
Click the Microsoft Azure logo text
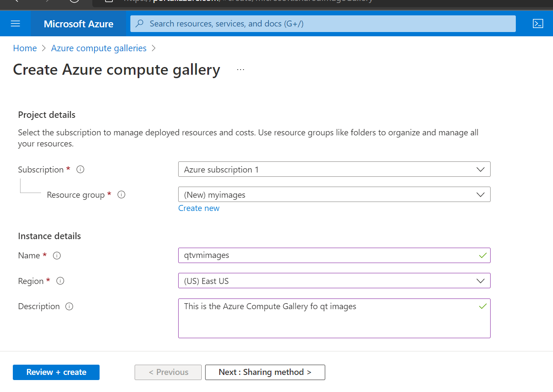[79, 24]
